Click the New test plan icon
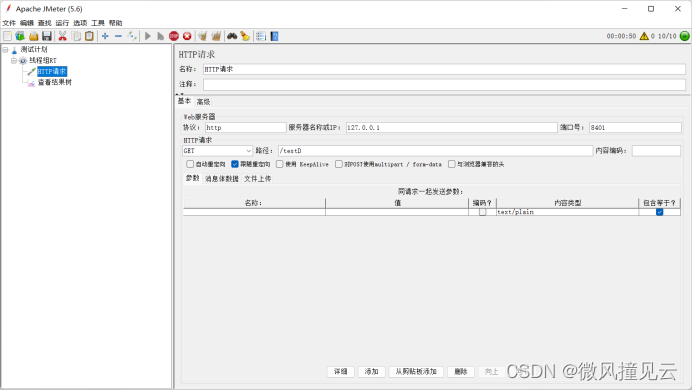692x390 pixels. pyautogui.click(x=8, y=36)
